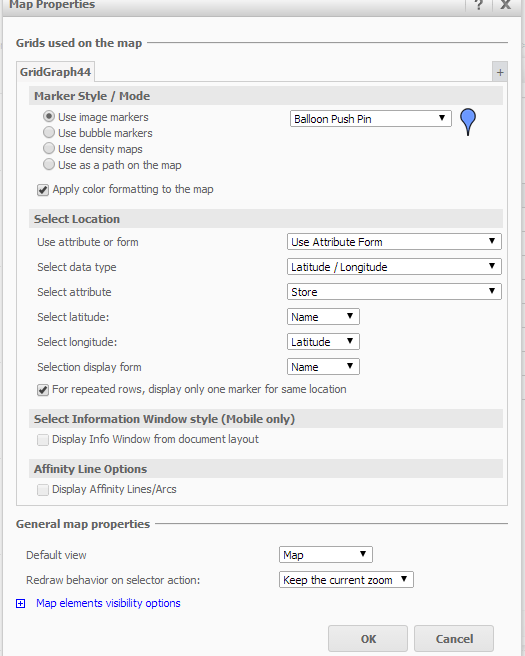
Task: Enable Display Info Window from document layout
Action: [43, 440]
